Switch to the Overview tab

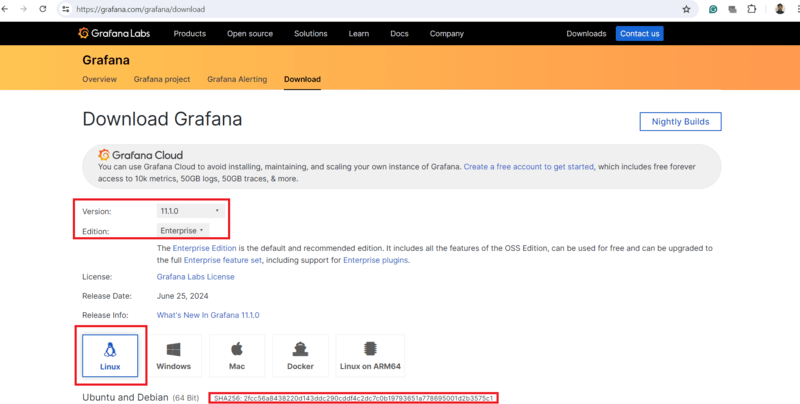[x=99, y=79]
